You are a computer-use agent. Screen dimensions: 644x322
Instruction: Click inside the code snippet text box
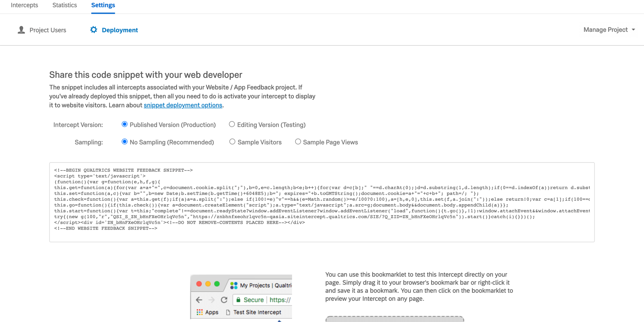point(322,202)
